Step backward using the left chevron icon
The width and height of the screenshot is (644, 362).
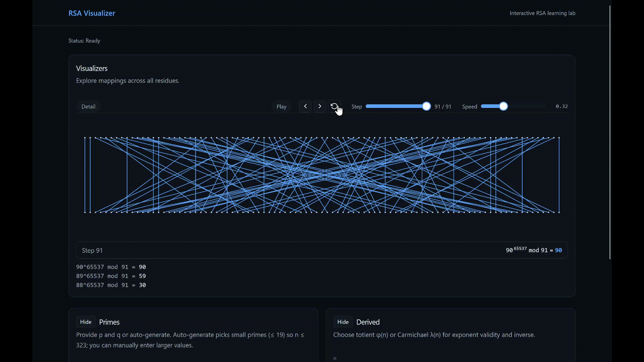click(x=305, y=106)
